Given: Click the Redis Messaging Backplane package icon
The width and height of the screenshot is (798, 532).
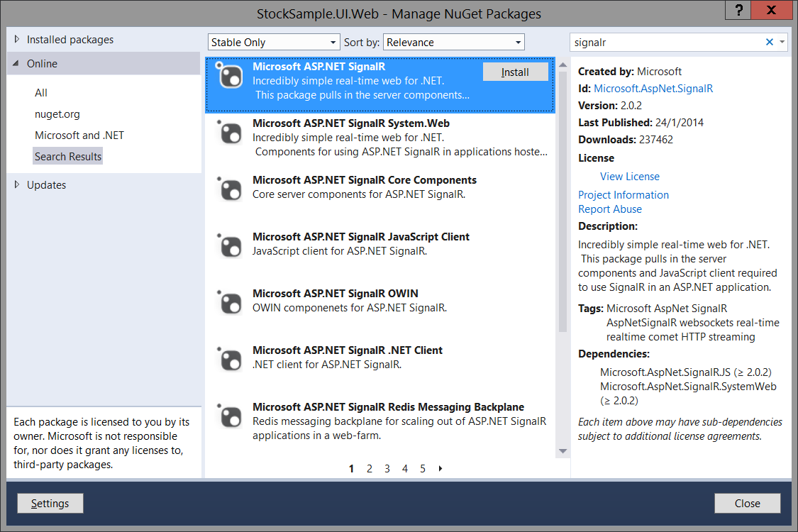Looking at the screenshot, I should click(230, 419).
